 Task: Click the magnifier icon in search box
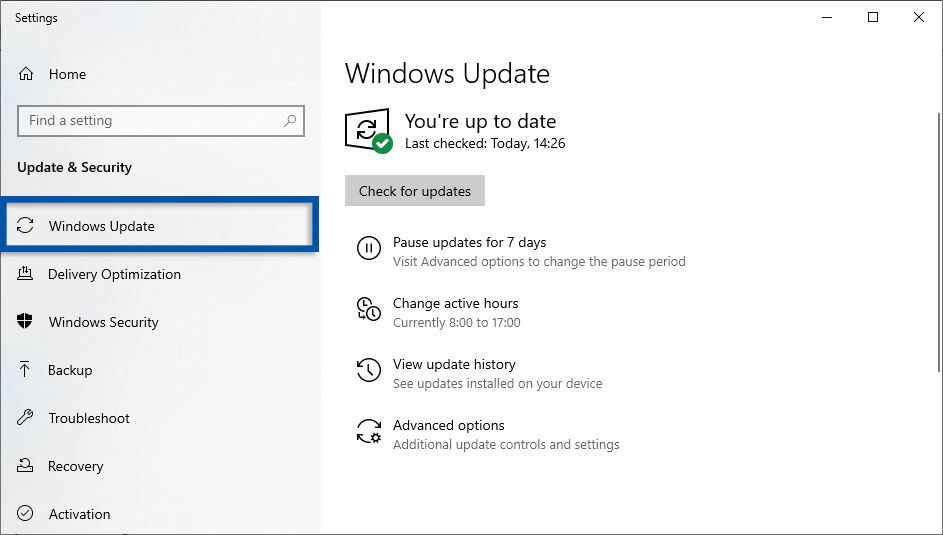[290, 121]
